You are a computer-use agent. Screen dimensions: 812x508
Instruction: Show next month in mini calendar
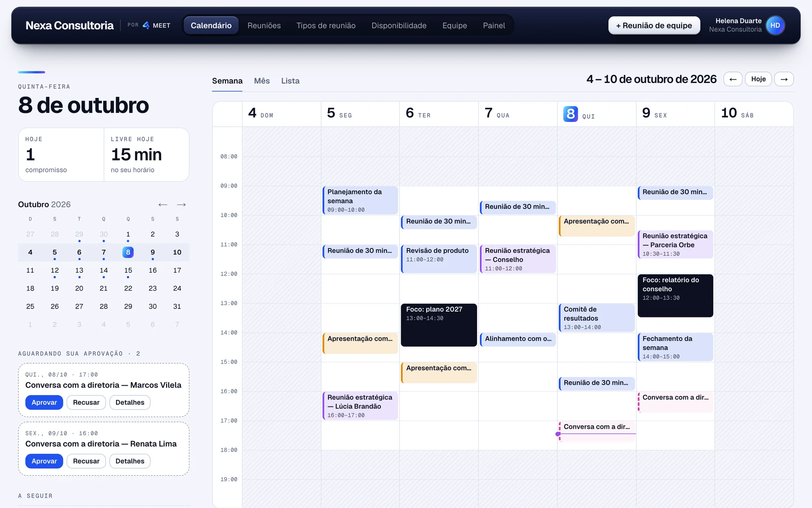181,204
